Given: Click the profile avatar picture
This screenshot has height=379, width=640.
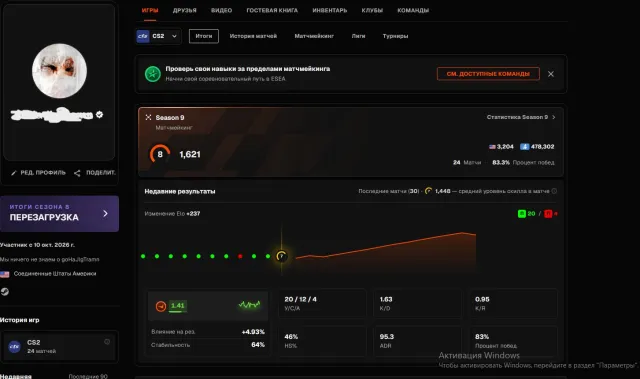Looking at the screenshot, I should tap(60, 71).
